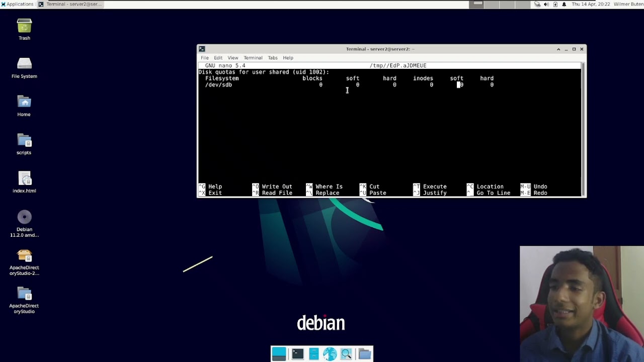Viewport: 644px width, 362px height.
Task: Click the /tmp//EdP.aJDMEUE filename in nano title
Action: coord(398,65)
